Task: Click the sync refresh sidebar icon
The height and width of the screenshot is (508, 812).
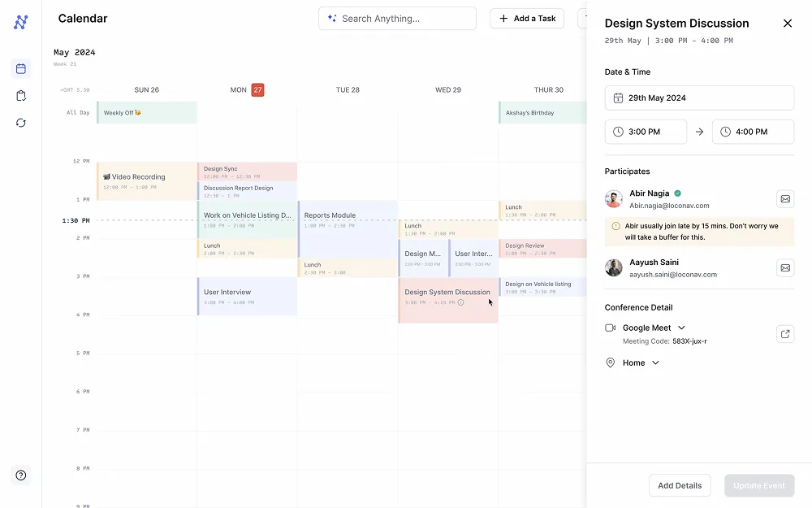Action: [21, 123]
